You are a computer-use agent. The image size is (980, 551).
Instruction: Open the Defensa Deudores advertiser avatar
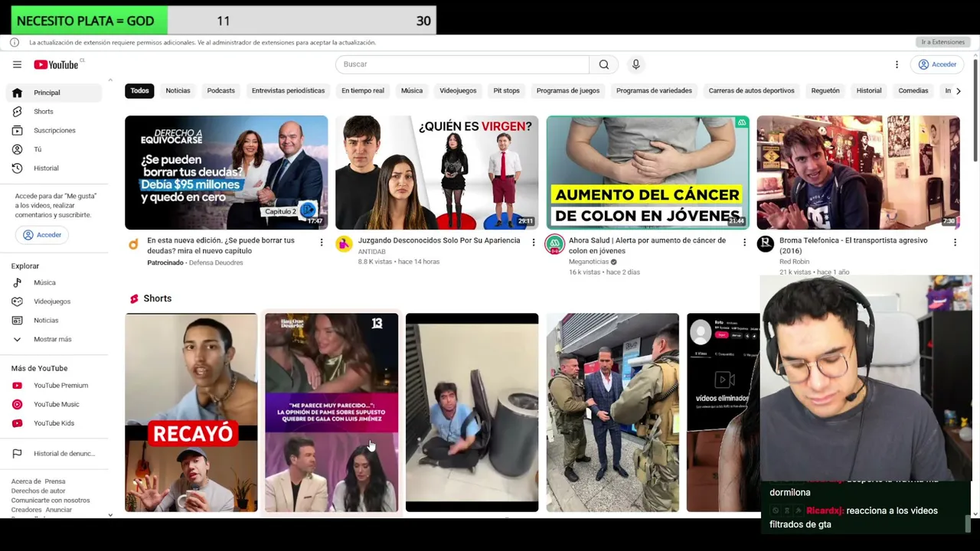[x=133, y=244]
